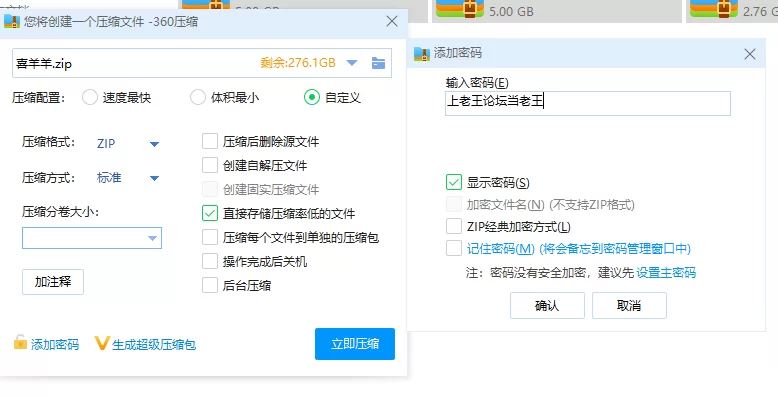Expand the 压缩格式 ZIP dropdown
Screen dimensions: 778x398
154,144
